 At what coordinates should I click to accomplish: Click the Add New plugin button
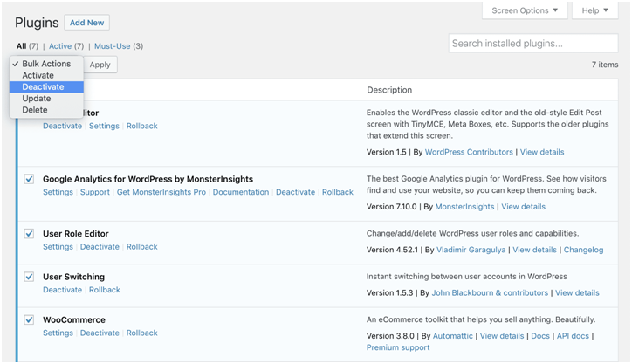(x=86, y=23)
